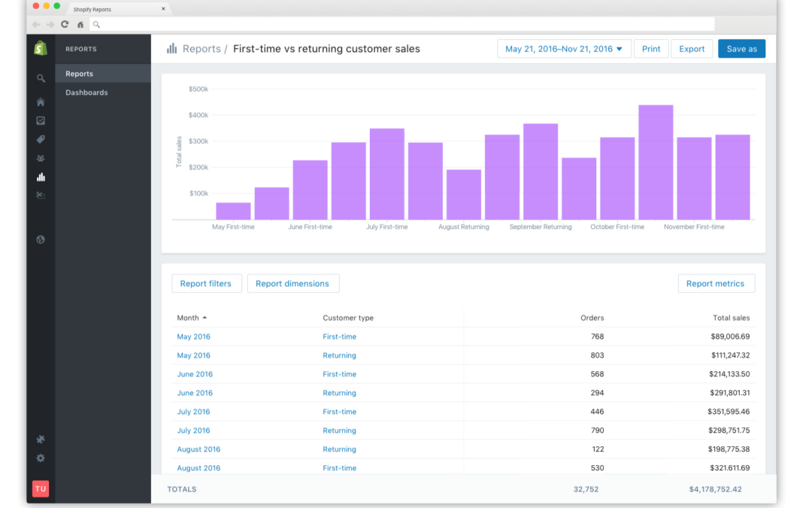The image size is (812, 508).
Task: Open the Online Store globe icon
Action: [41, 239]
